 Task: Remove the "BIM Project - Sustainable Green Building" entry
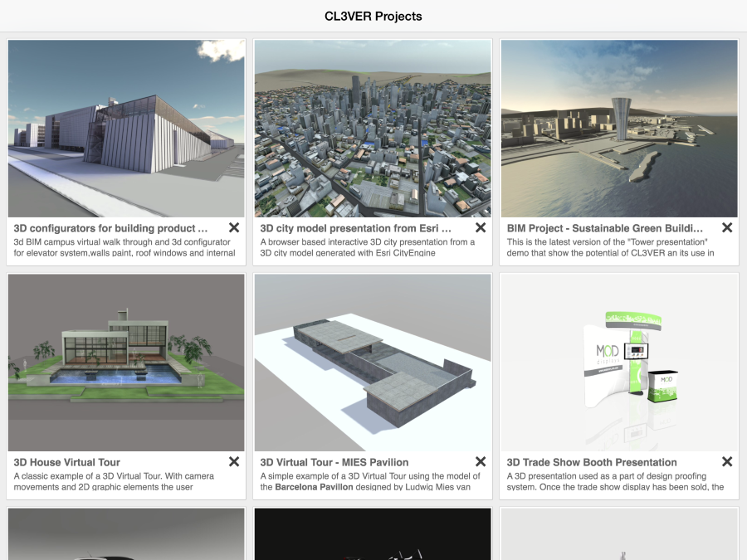pos(727,227)
